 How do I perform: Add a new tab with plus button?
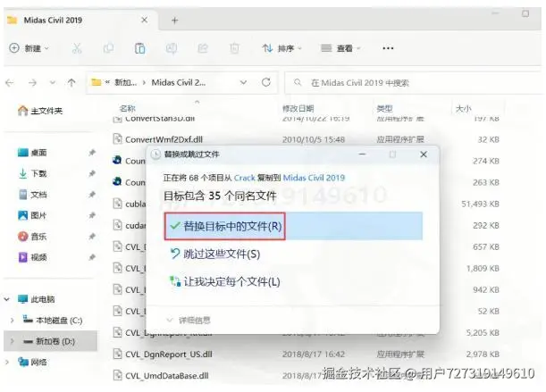(x=175, y=21)
